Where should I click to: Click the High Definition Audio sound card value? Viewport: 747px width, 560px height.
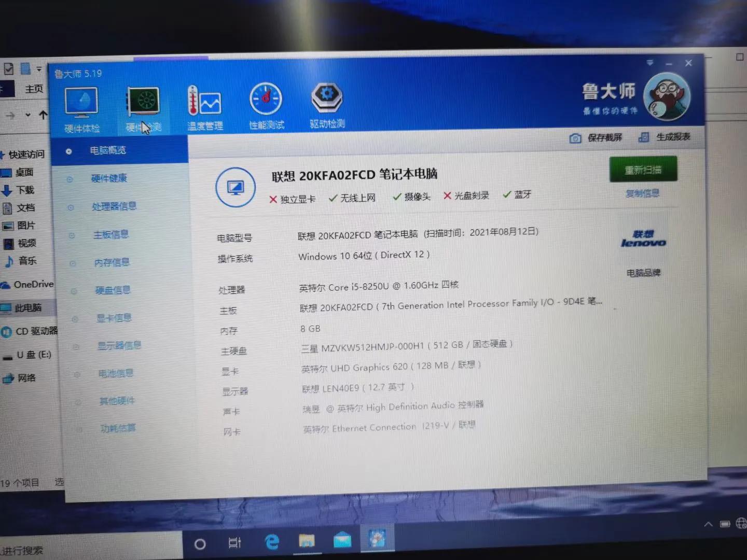[x=393, y=407]
